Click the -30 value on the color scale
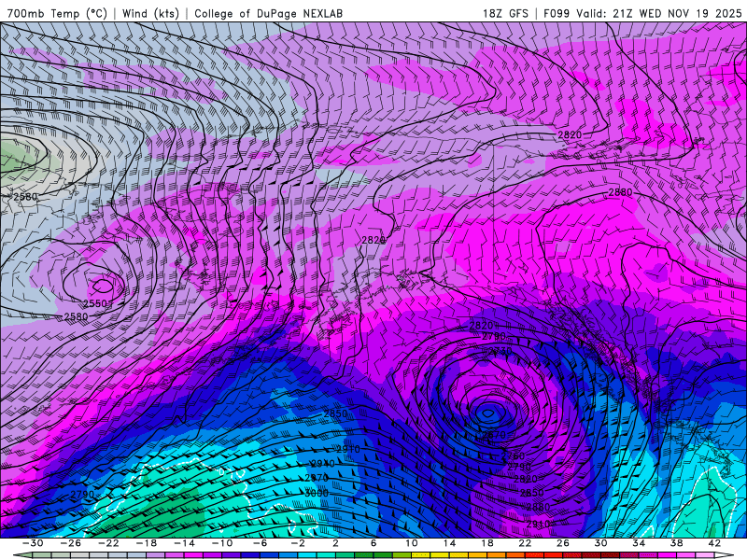Screen dimensions: 747x560 point(33,543)
